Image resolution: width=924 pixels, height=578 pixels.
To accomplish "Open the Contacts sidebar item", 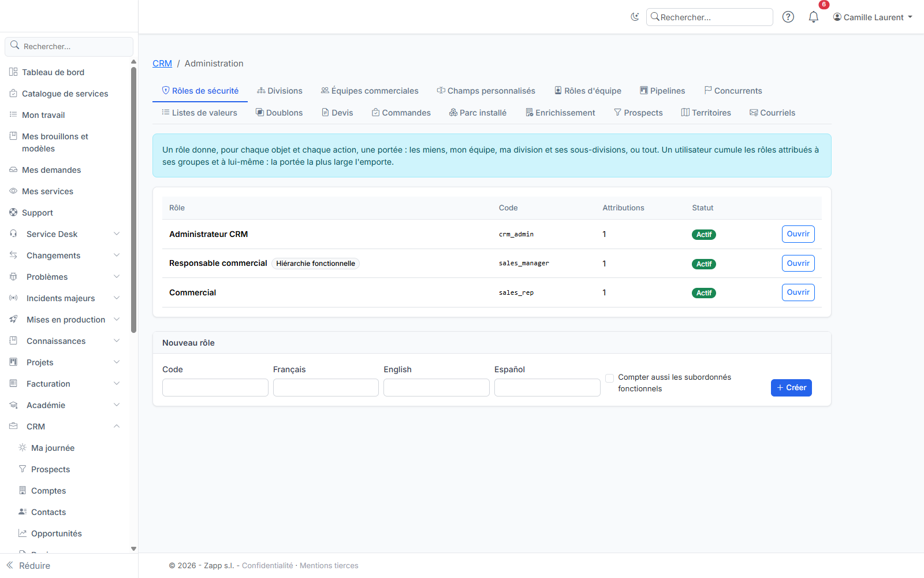I will click(x=49, y=512).
